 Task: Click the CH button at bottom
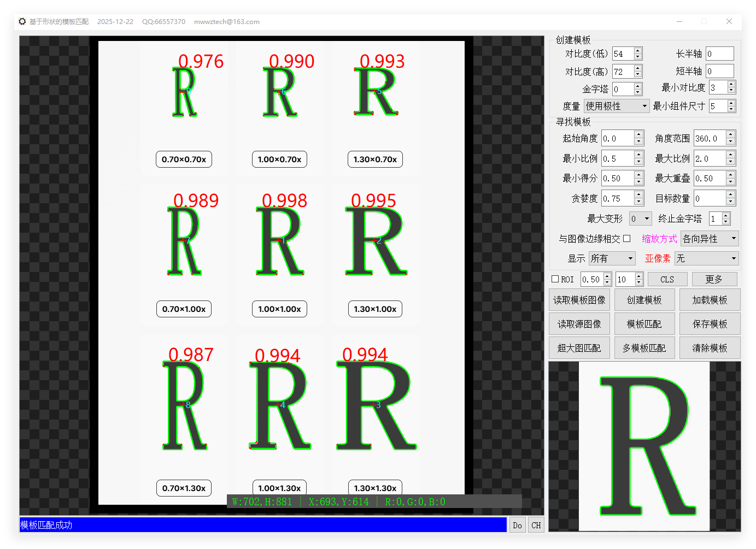pyautogui.click(x=536, y=525)
